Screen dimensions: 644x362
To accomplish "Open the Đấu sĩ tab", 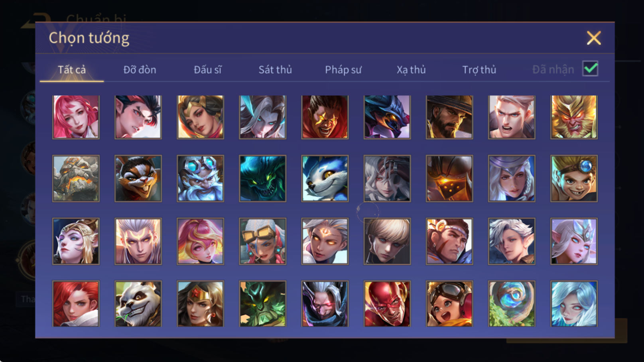I will 207,70.
